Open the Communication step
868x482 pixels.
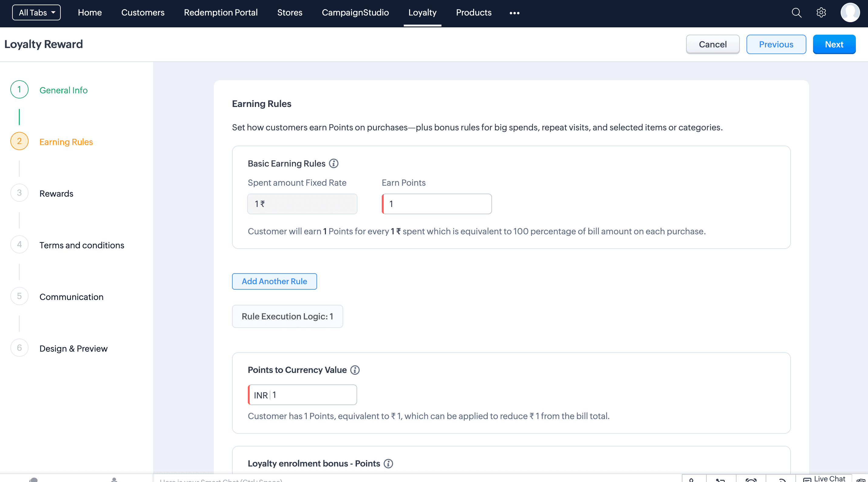pyautogui.click(x=71, y=297)
